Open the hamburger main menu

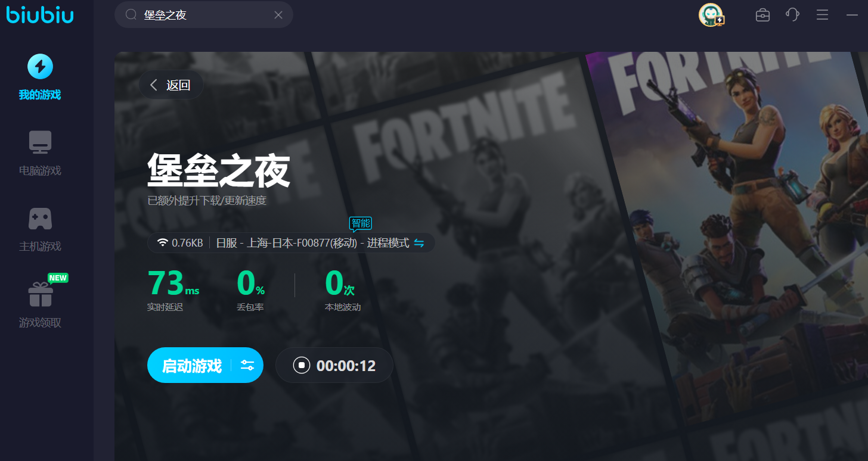pos(822,15)
